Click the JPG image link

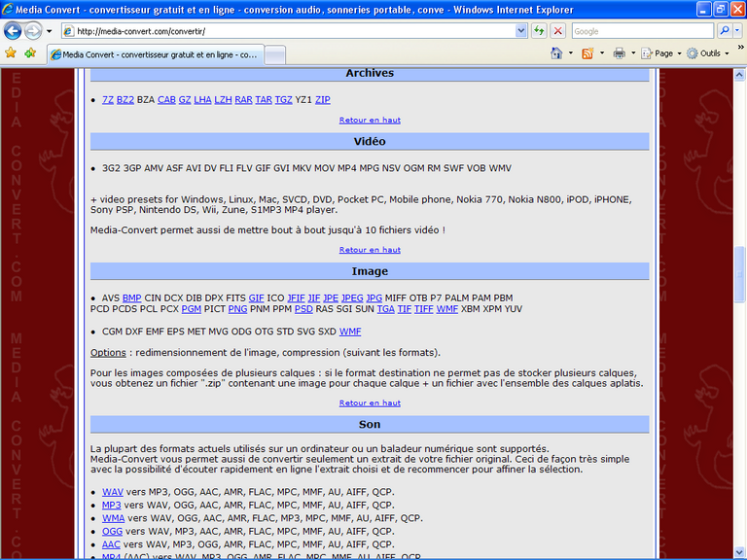coord(374,298)
